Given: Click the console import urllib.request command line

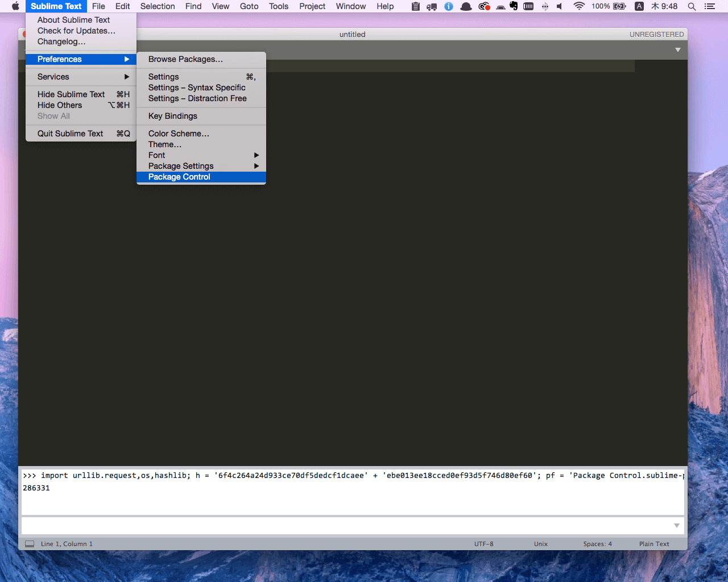Looking at the screenshot, I should (x=353, y=476).
